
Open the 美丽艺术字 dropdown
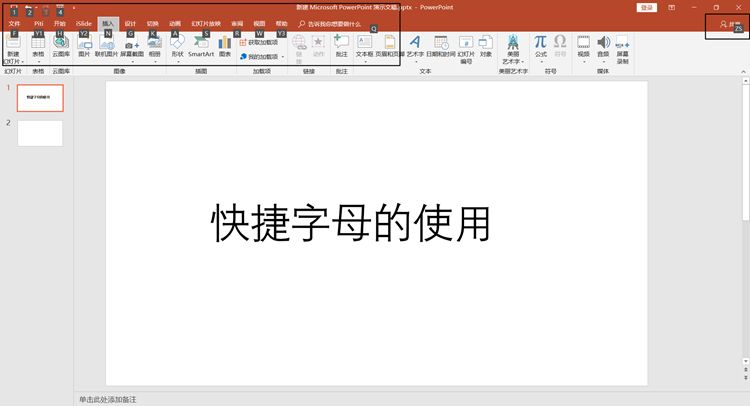click(523, 62)
